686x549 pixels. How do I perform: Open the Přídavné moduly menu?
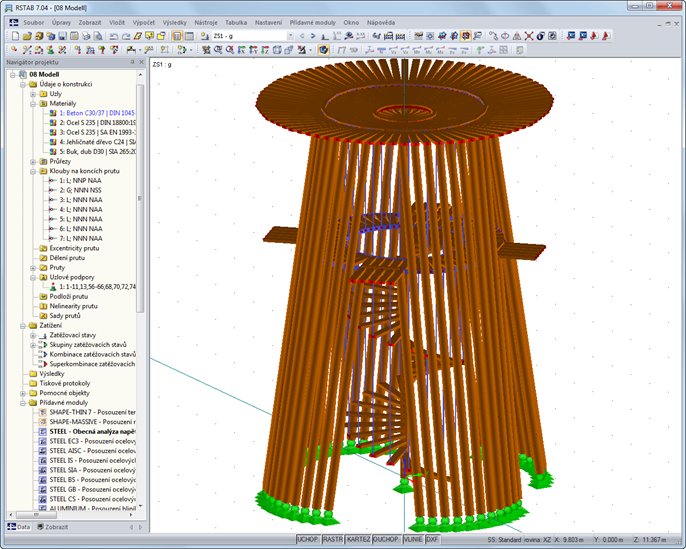[312, 21]
